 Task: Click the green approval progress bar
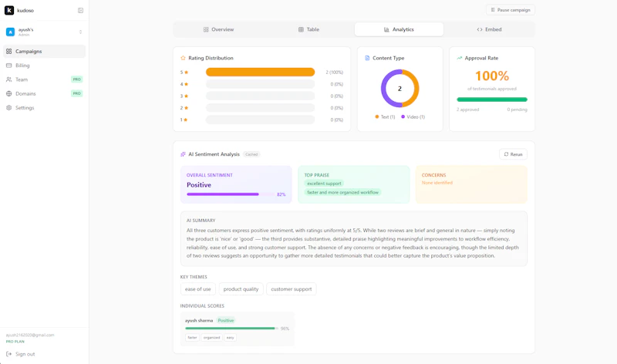(492, 99)
